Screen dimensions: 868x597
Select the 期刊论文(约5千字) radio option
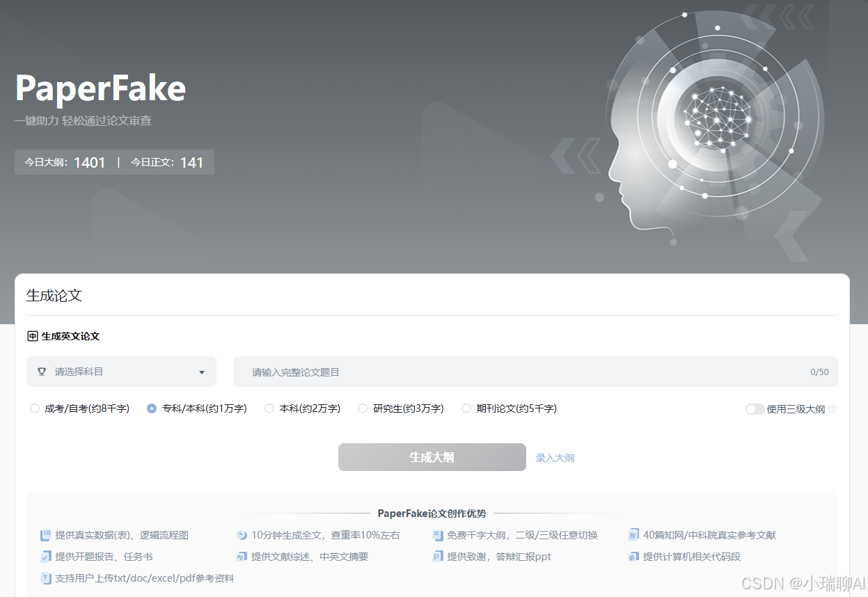(x=466, y=408)
